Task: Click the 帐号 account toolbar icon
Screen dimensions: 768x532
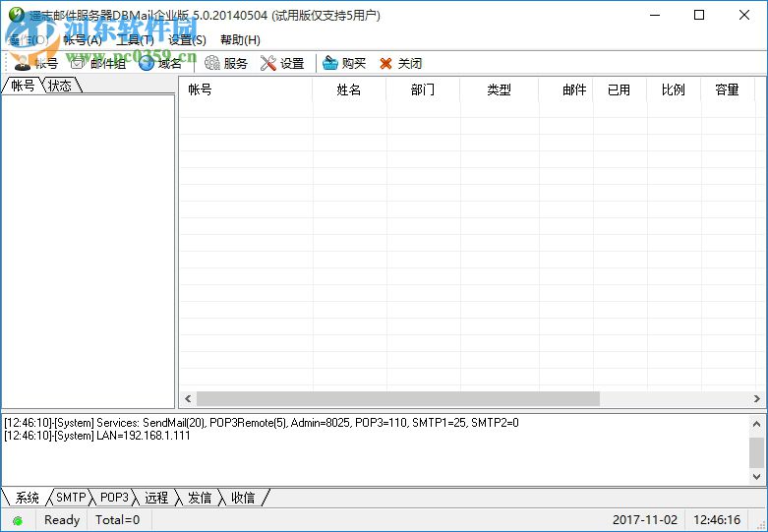Action: point(22,63)
